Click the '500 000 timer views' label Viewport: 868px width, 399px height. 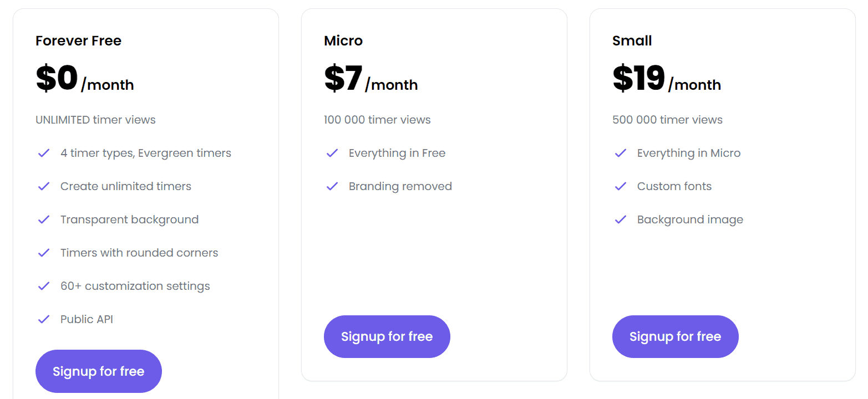click(x=667, y=120)
